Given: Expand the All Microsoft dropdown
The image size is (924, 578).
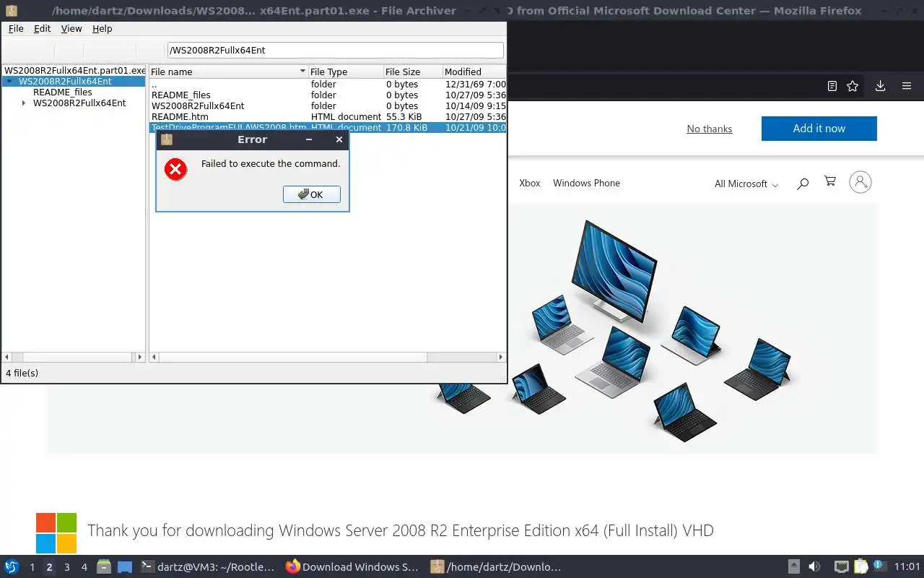Looking at the screenshot, I should [746, 184].
